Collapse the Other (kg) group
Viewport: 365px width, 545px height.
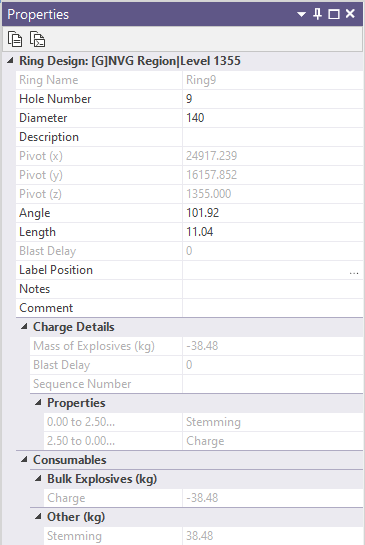tap(38, 516)
